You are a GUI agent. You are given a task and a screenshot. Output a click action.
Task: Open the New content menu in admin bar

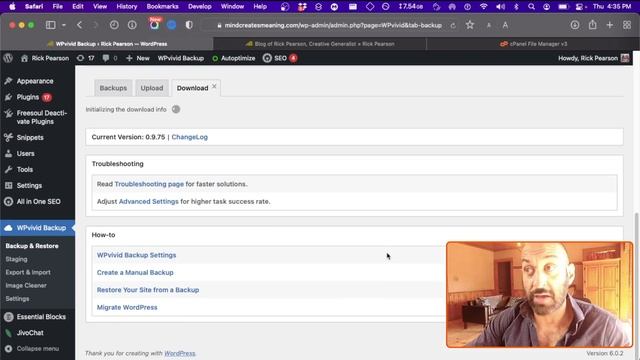tap(138, 58)
